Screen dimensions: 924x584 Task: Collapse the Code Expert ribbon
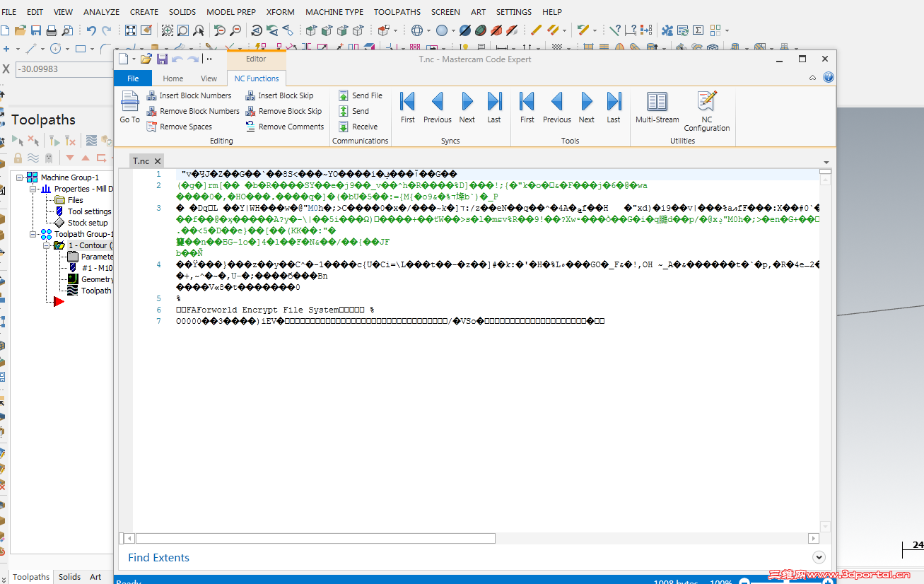pos(813,78)
